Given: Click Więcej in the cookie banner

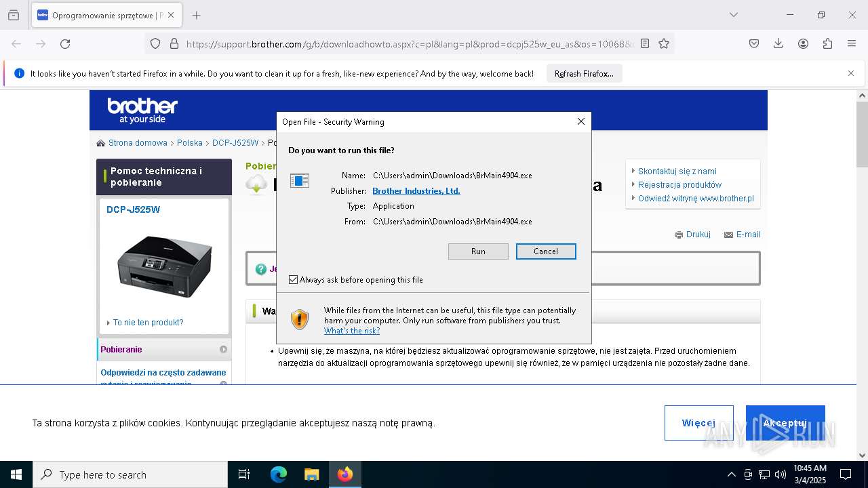Looking at the screenshot, I should click(698, 423).
